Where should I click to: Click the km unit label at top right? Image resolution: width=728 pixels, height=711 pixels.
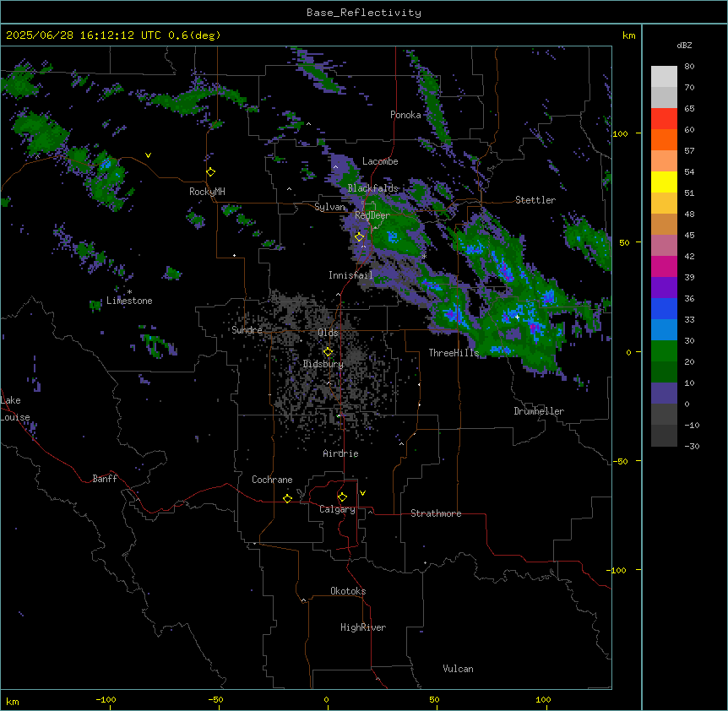click(x=629, y=35)
